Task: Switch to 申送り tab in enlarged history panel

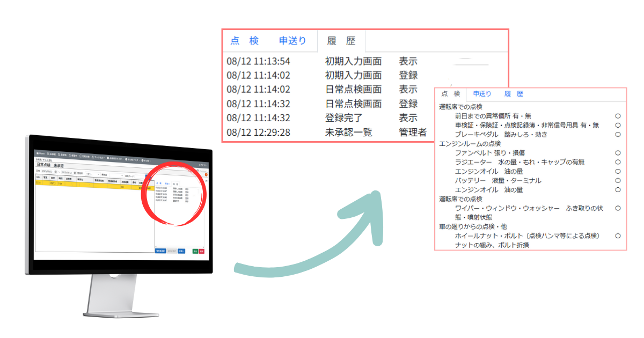Action: (x=292, y=41)
